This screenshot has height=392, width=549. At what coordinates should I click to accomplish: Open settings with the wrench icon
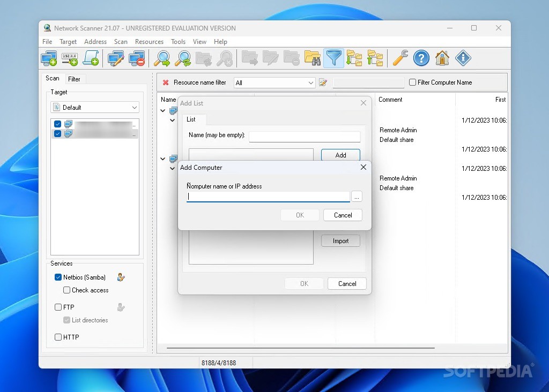point(400,58)
